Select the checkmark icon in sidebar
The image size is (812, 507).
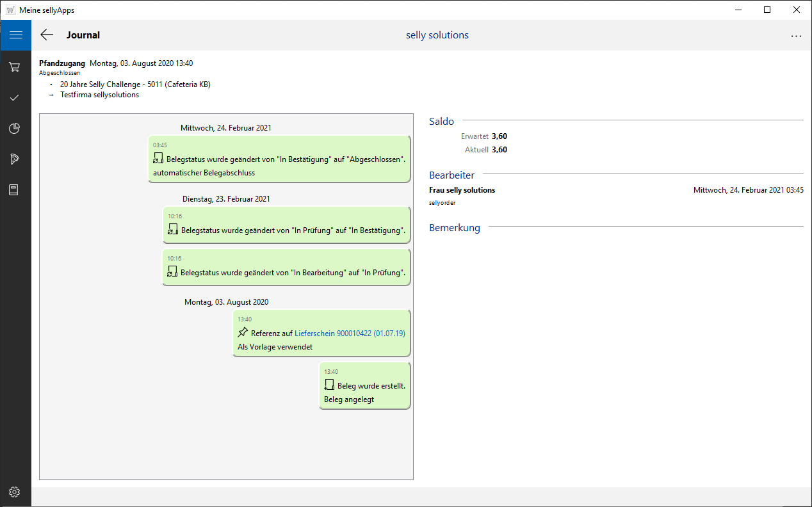click(15, 98)
